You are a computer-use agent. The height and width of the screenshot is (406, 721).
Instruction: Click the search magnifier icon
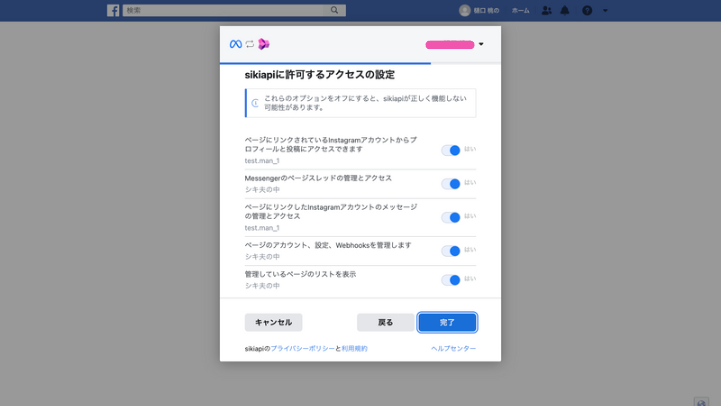pyautogui.click(x=334, y=10)
